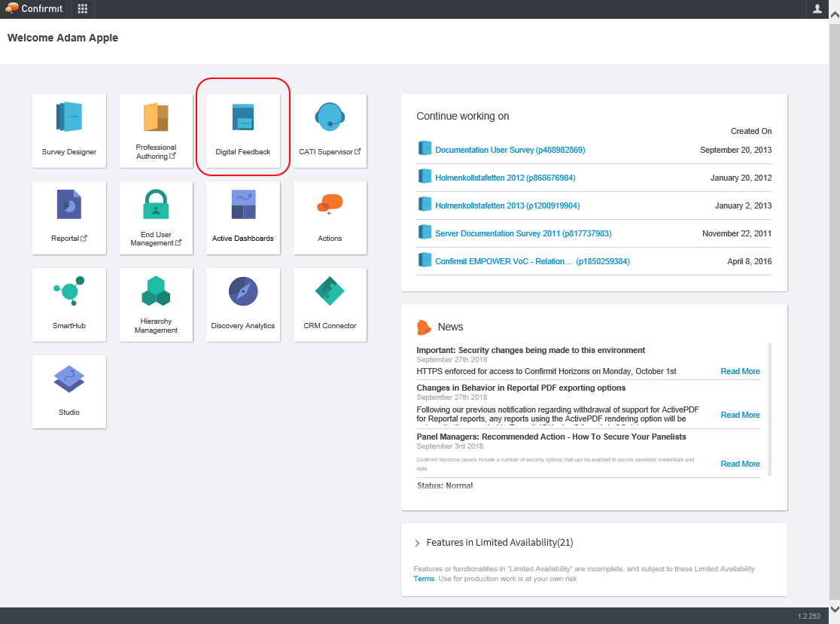Image resolution: width=840 pixels, height=624 pixels.
Task: Open Holmenkollstafetten 2013 (p1200919904) project
Action: 507,205
